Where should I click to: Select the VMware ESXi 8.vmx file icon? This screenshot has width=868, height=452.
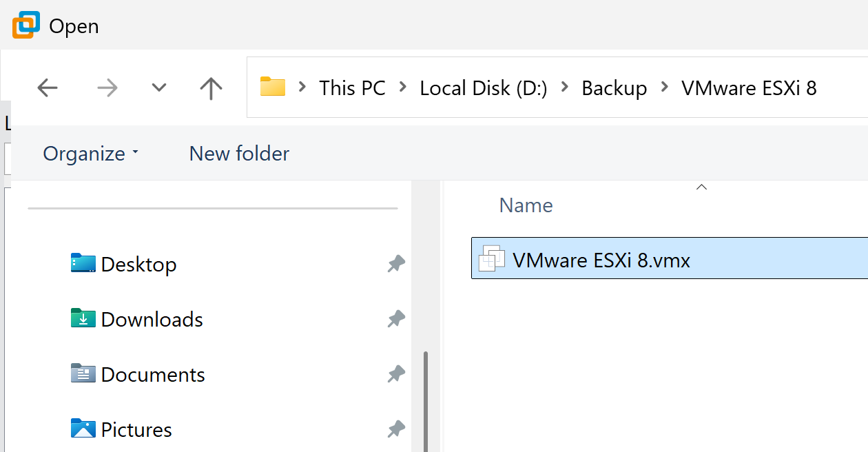(x=492, y=260)
